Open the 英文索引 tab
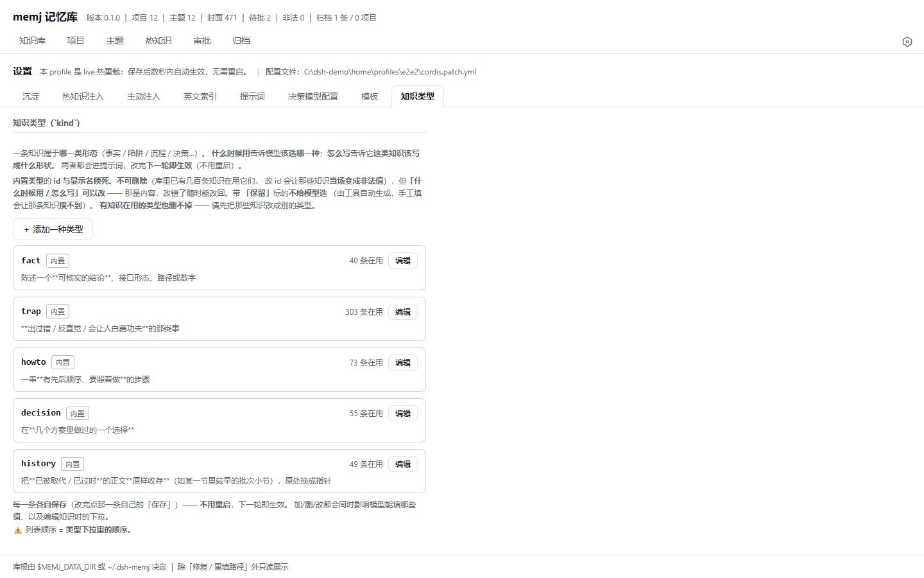The width and height of the screenshot is (924, 578). 200,96
